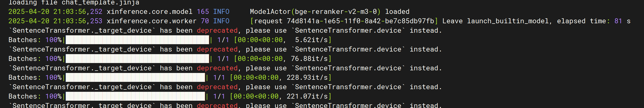The width and height of the screenshot is (644, 108).
Task: Click the chat_template.jinja filename
Action: 100,3
